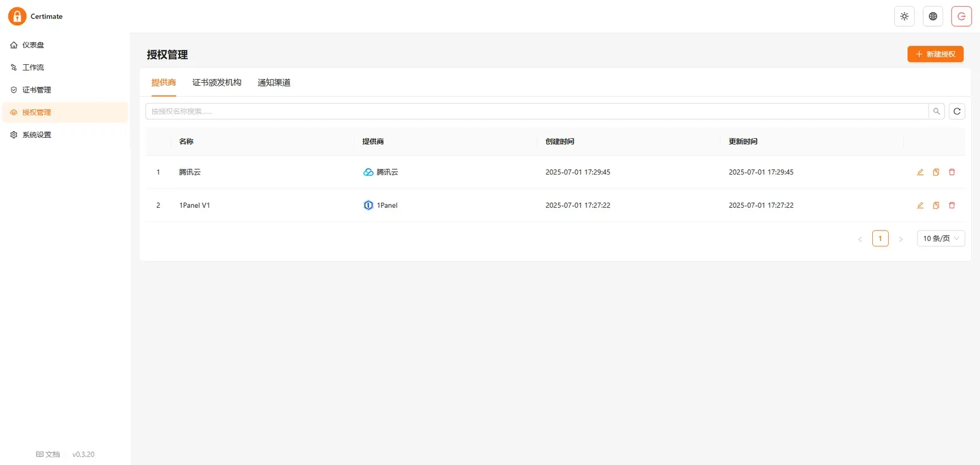Screen dimensions: 980x465
Task: Click the v0.3.20 version link
Action: pos(83,455)
